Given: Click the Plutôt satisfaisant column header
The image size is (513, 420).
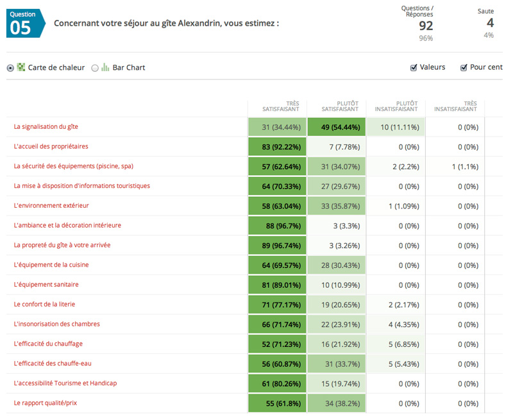Looking at the screenshot, I should [340, 106].
